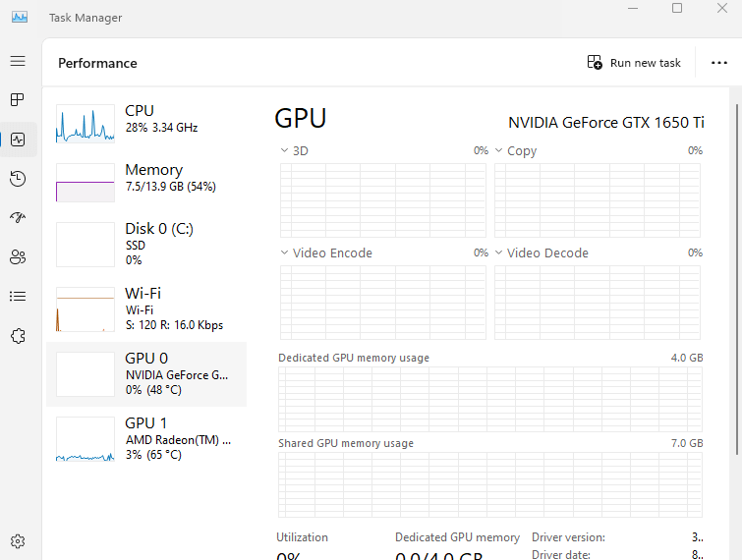742x560 pixels.
Task: Click the '28% 3.34 GHz' CPU value
Action: click(161, 128)
